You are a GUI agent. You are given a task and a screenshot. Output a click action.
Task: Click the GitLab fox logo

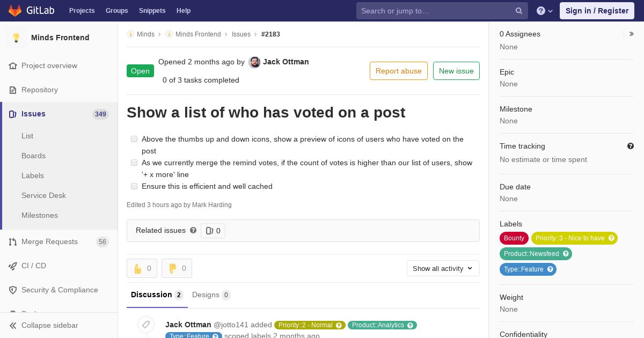click(x=15, y=10)
